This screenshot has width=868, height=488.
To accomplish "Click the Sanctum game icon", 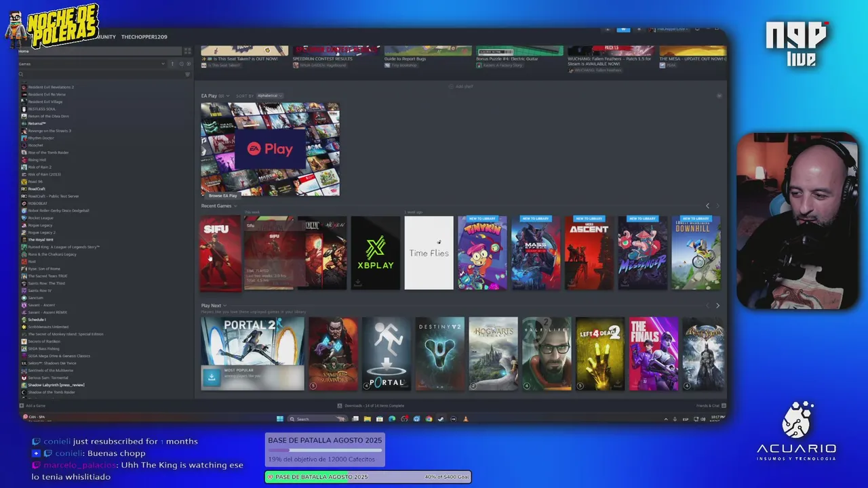I will [x=24, y=298].
